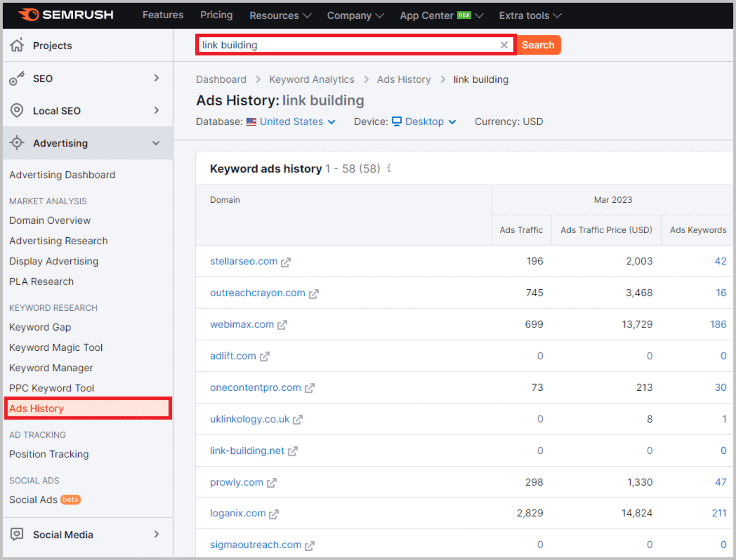Image resolution: width=736 pixels, height=560 pixels.
Task: Open the Company menu dropdown
Action: pos(355,15)
